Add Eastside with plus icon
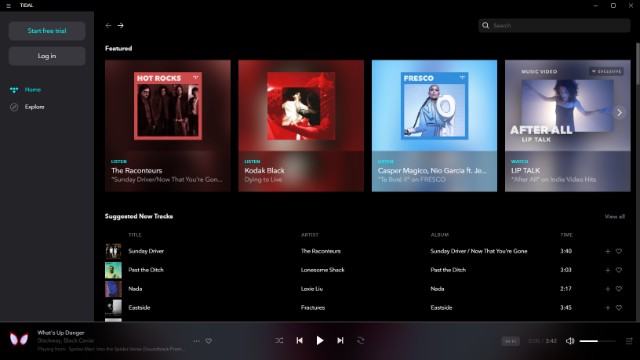Viewport: 640px width, 360px height. [x=607, y=308]
